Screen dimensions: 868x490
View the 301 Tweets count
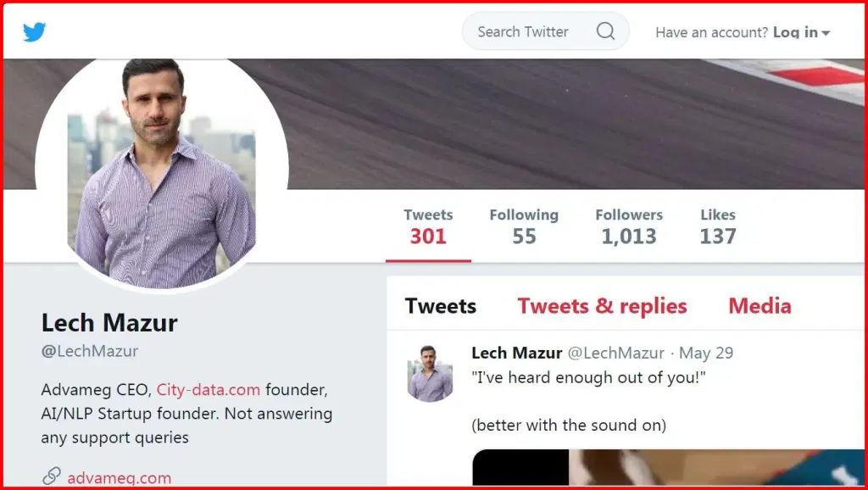pos(428,227)
